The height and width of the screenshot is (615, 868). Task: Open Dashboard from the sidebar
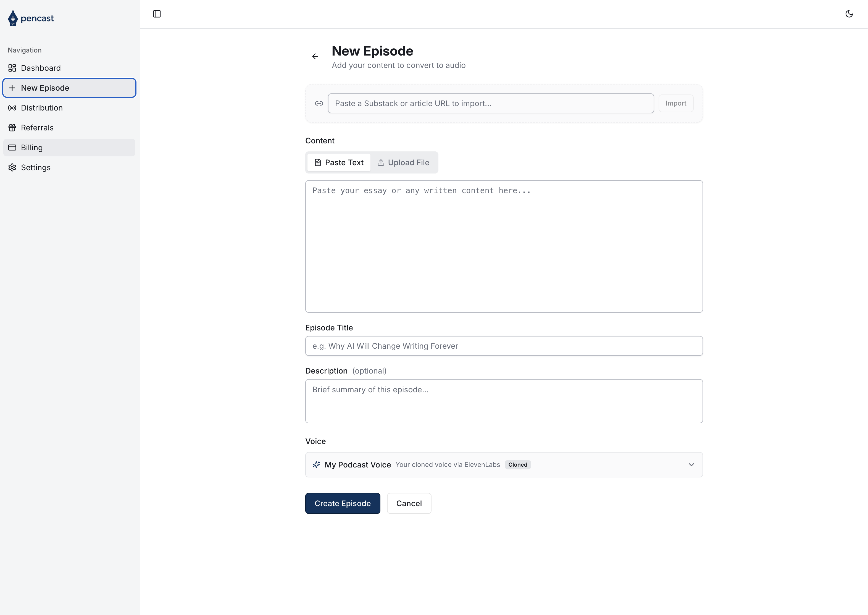click(x=69, y=68)
